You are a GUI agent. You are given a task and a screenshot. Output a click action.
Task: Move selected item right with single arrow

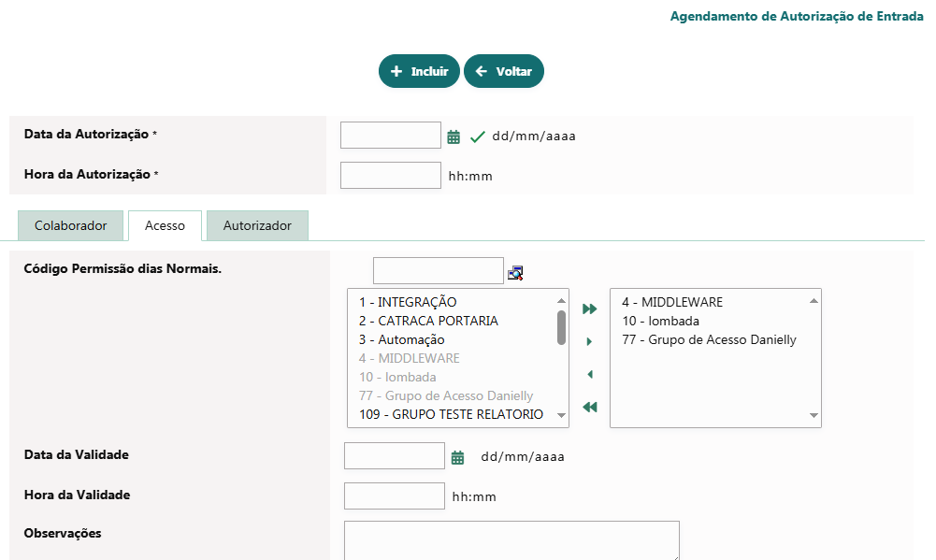pyautogui.click(x=589, y=341)
